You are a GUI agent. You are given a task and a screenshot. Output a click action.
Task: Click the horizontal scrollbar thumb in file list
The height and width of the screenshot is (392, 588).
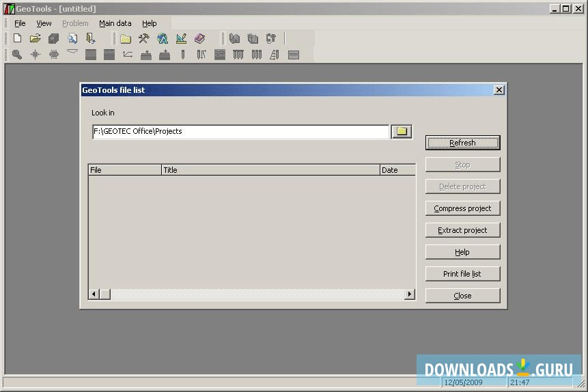click(105, 294)
